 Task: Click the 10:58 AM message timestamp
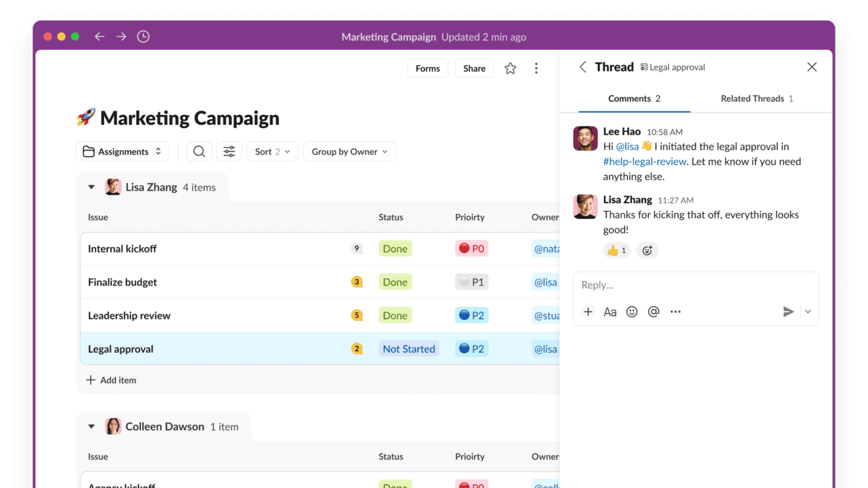(665, 132)
